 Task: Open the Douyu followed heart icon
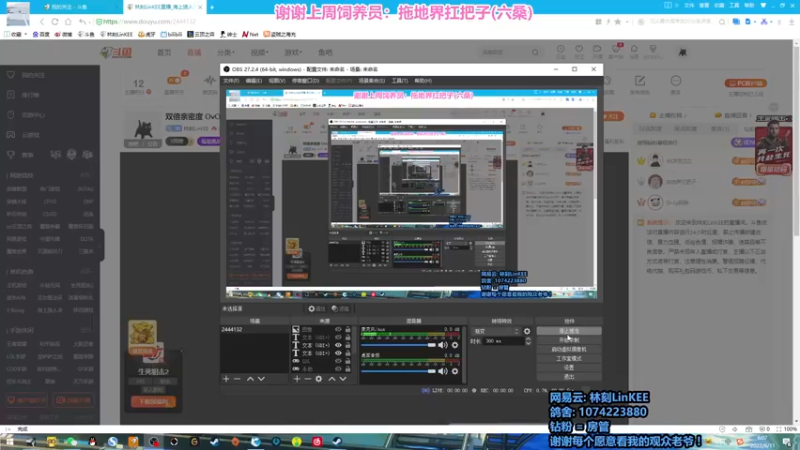tap(579, 50)
